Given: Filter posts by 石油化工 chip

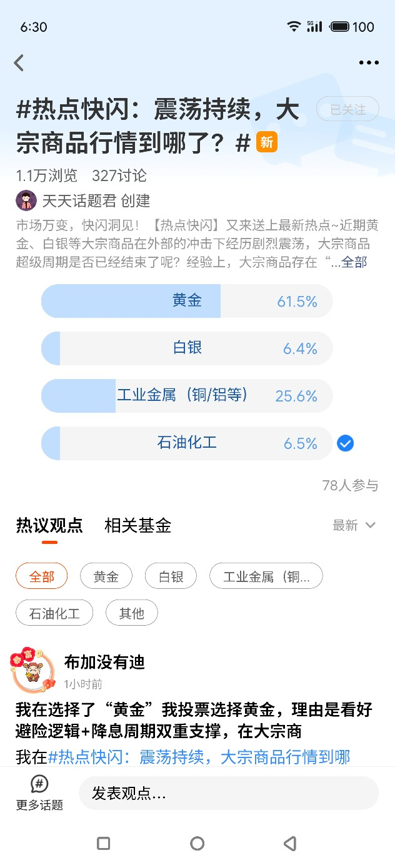Looking at the screenshot, I should click(54, 613).
